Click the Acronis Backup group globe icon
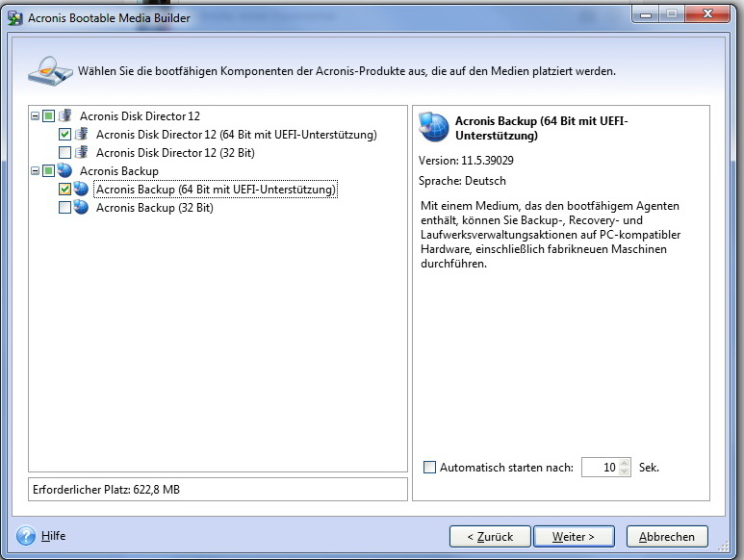Screen dimensions: 744x560 coord(64,170)
